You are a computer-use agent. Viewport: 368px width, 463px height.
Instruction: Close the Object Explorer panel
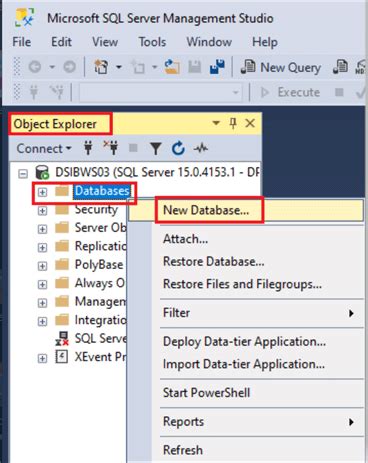click(x=250, y=123)
